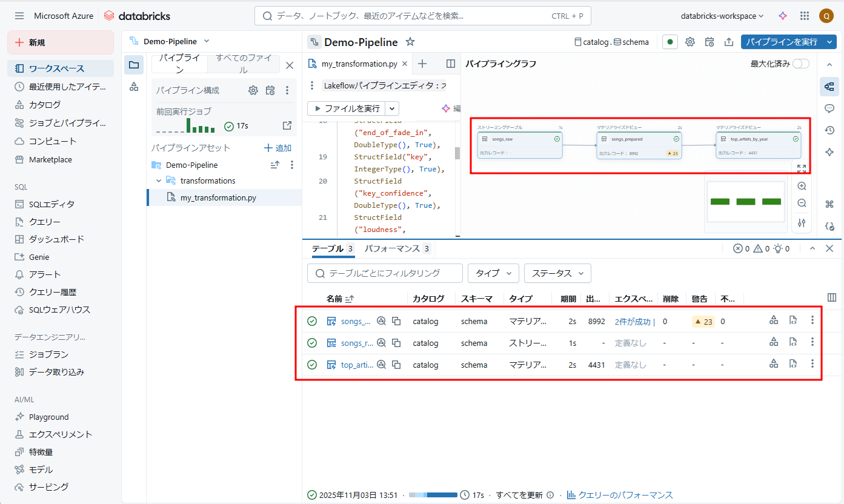Star the Demo-Pipeline as favorite
The height and width of the screenshot is (504, 844).
click(x=410, y=42)
